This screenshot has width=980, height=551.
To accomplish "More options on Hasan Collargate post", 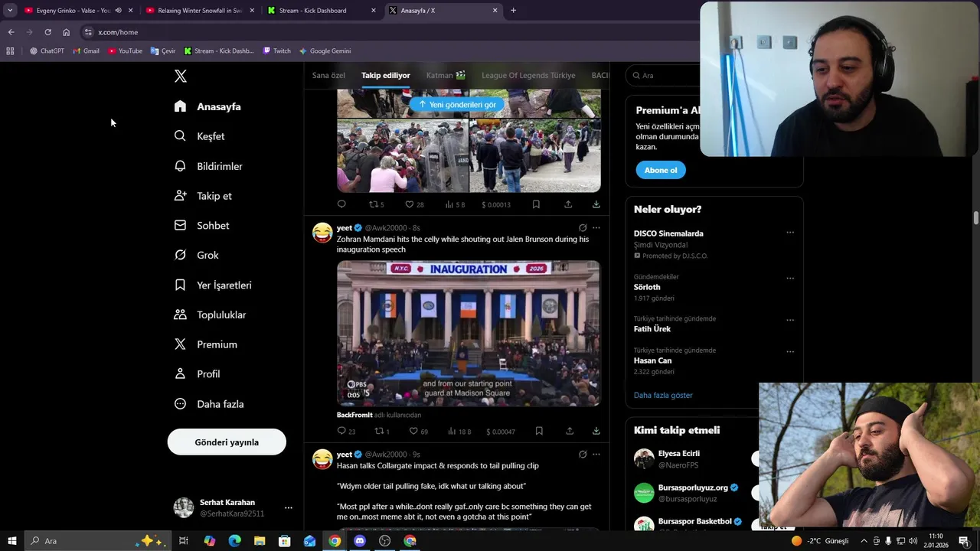I will tap(596, 455).
